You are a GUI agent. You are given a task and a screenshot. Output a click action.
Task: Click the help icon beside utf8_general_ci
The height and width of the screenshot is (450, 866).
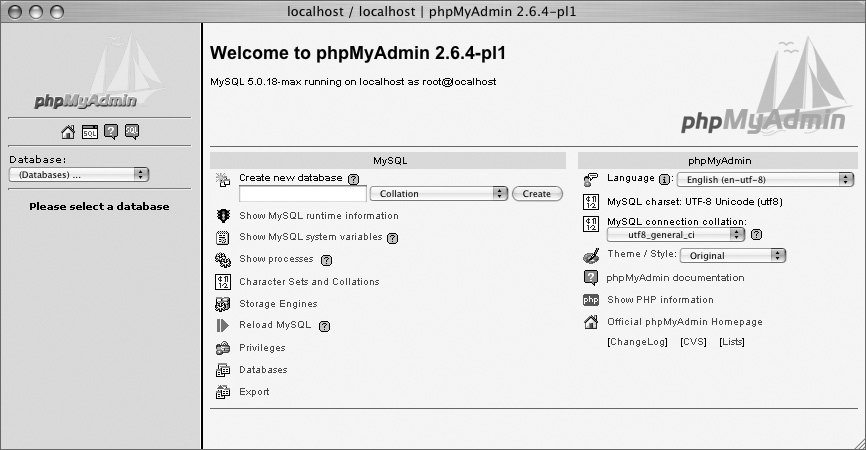(x=757, y=235)
